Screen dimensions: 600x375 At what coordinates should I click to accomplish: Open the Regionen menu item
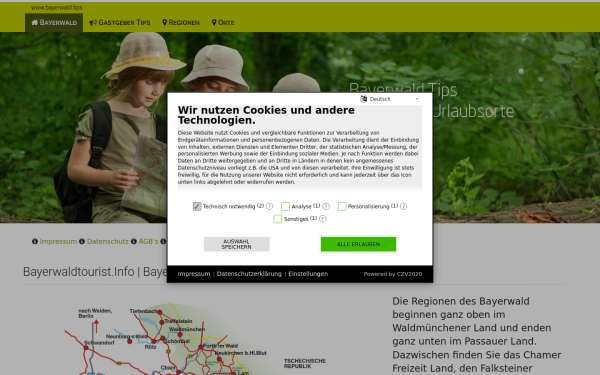pyautogui.click(x=181, y=23)
